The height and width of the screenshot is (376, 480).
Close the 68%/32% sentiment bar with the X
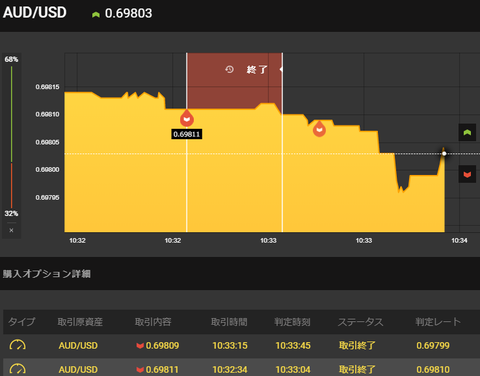pos(11,230)
